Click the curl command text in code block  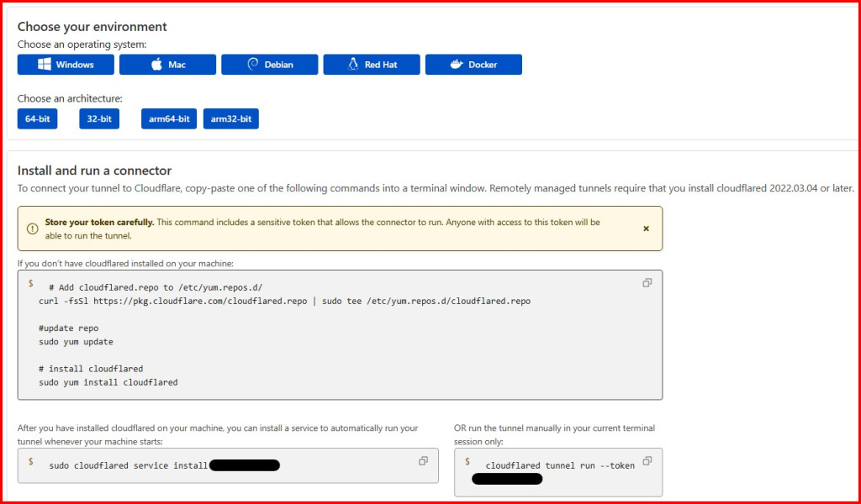(284, 301)
